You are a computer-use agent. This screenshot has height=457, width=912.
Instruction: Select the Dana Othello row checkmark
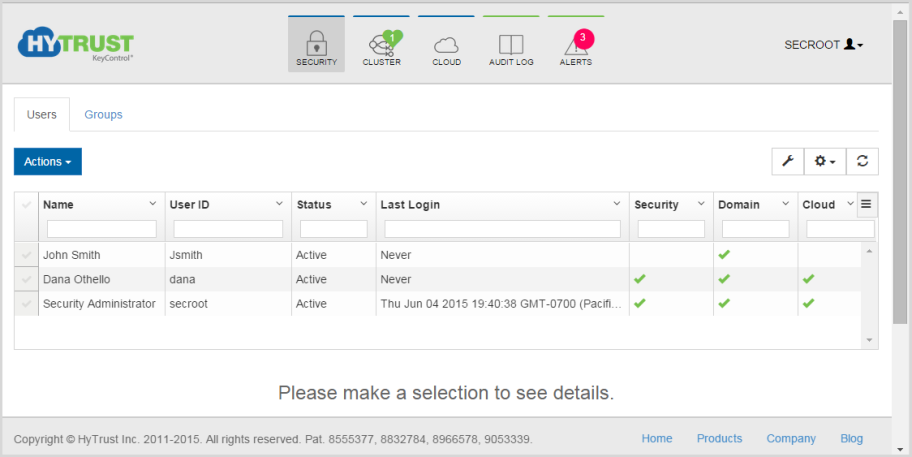(x=26, y=279)
